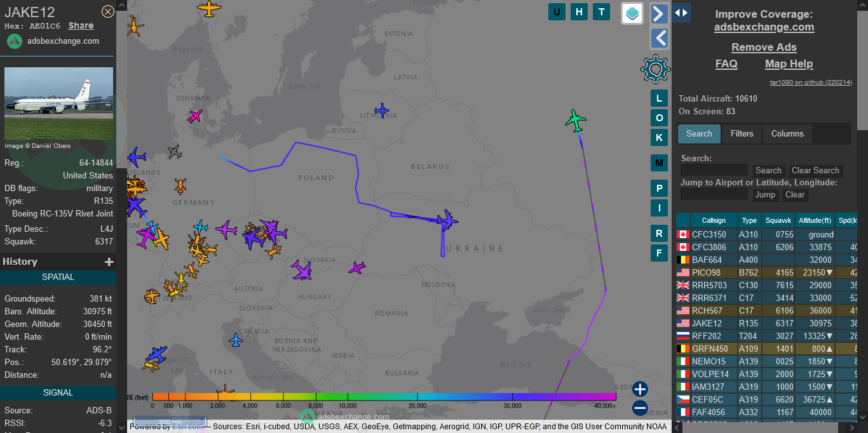
Task: Select the large purple aircraft over Slovakia
Action: 302,270
